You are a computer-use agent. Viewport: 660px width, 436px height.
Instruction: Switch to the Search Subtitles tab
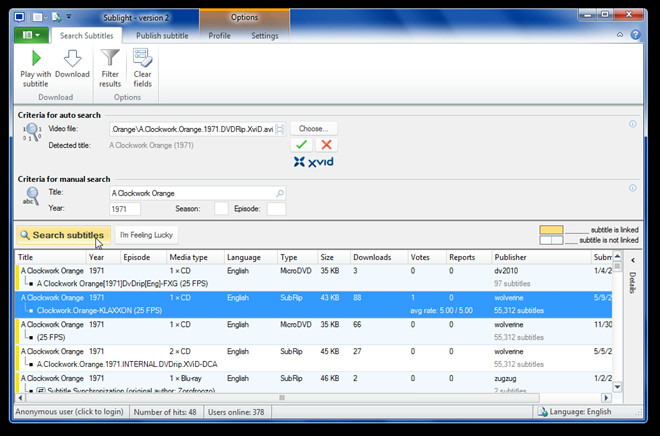86,36
